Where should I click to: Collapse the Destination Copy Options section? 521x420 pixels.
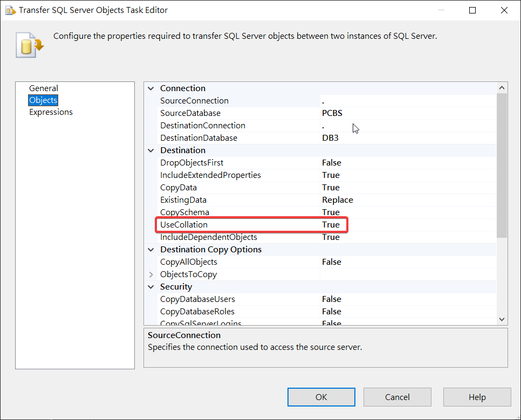tap(150, 250)
